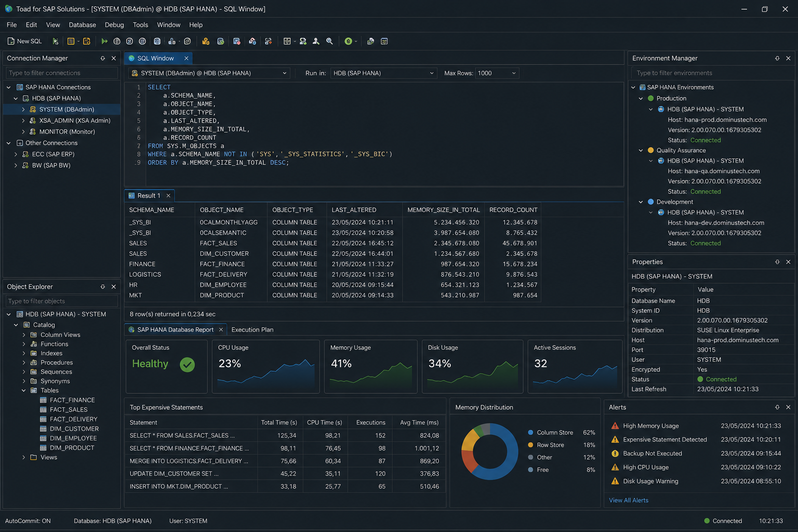Close the Alerts panel
798x532 pixels.
(788, 407)
